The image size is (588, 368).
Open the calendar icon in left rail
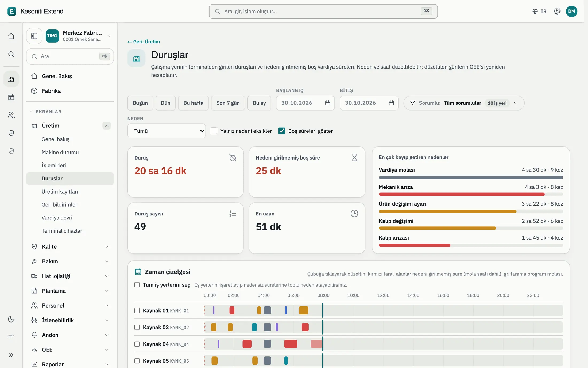(x=11, y=97)
